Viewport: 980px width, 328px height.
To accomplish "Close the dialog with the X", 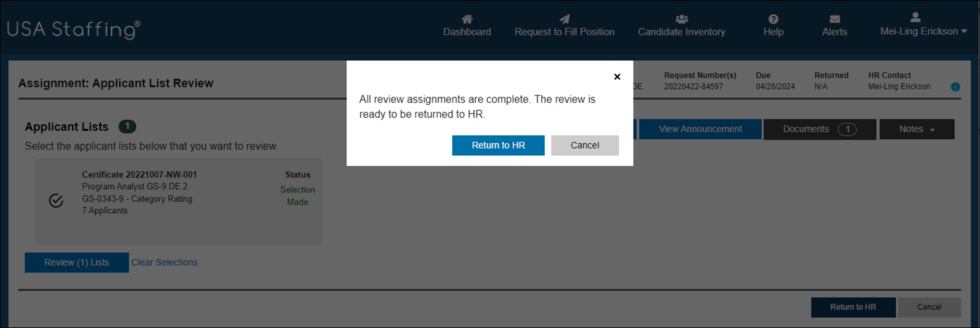I will (x=617, y=77).
